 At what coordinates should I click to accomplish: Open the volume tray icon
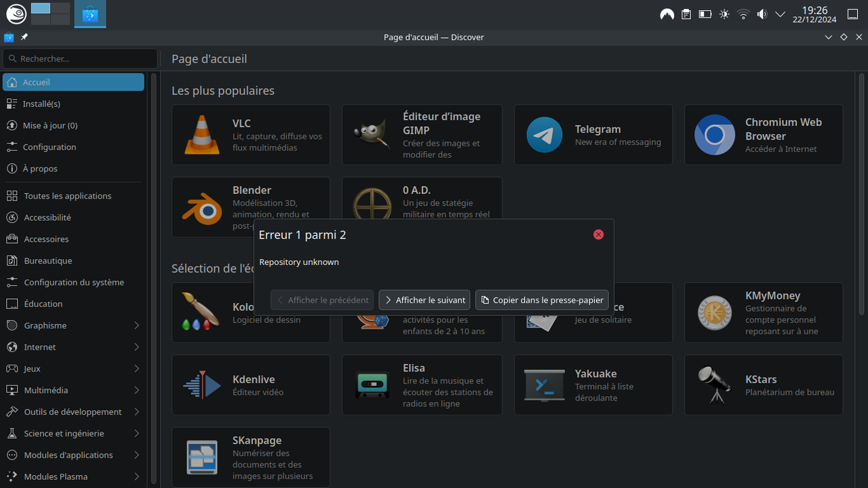pyautogui.click(x=762, y=14)
